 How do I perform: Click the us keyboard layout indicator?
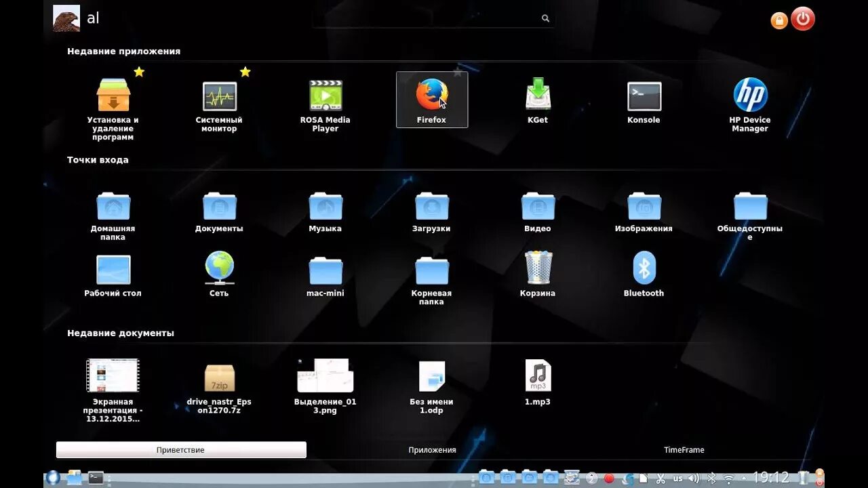click(x=677, y=479)
